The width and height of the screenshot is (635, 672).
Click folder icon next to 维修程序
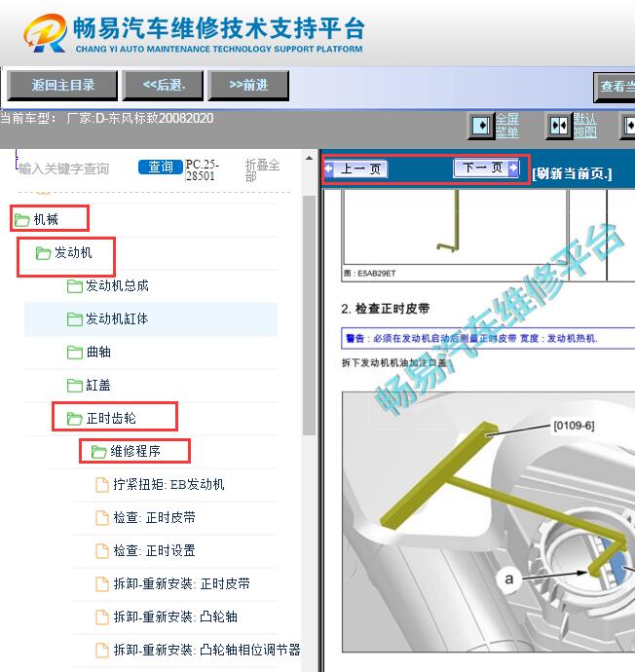tap(98, 451)
